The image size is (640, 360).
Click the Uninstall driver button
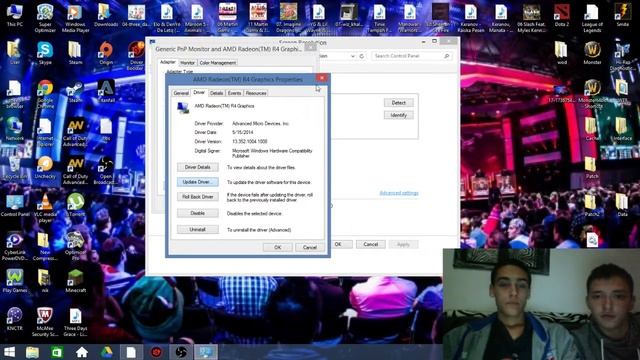tap(198, 229)
